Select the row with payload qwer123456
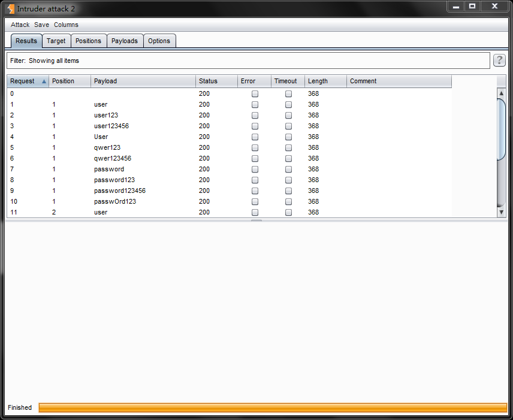 point(229,158)
